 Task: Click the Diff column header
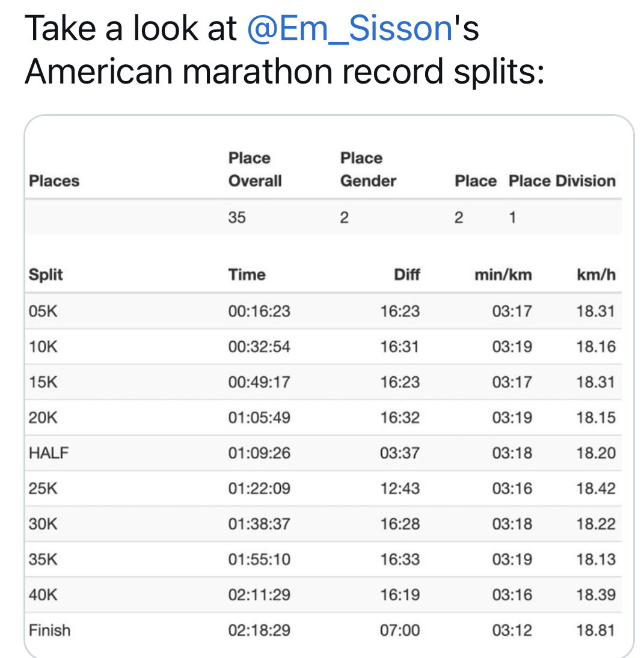tap(406, 275)
